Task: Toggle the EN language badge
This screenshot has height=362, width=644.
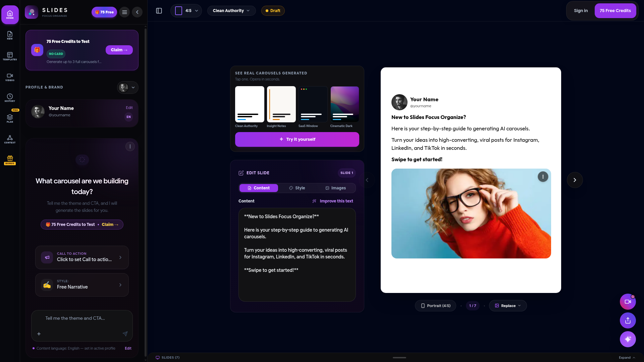Action: pos(128,117)
